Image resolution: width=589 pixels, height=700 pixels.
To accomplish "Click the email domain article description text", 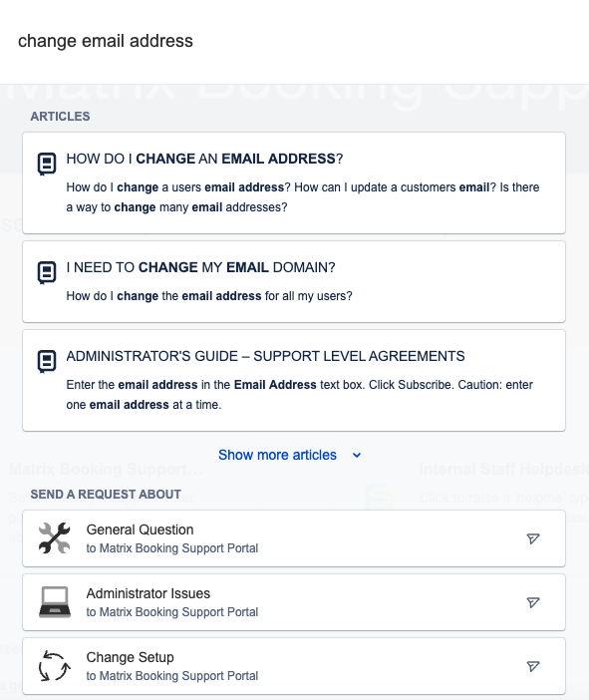I will (209, 296).
